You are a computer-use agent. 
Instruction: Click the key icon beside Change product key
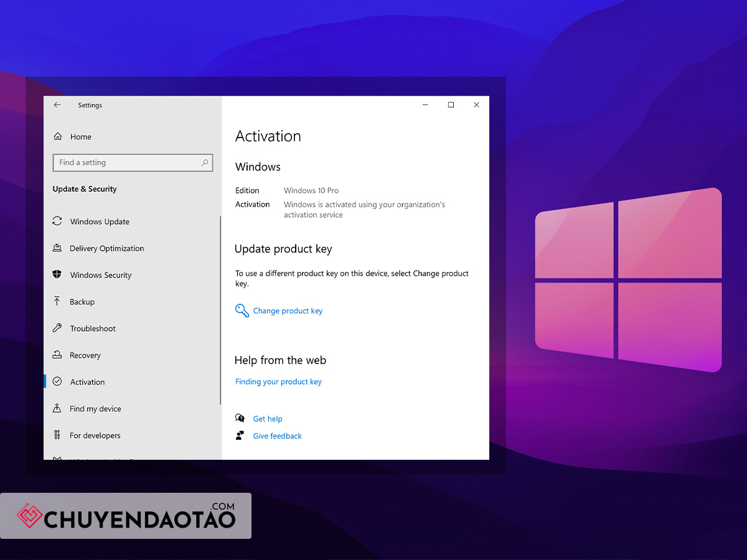pyautogui.click(x=242, y=310)
